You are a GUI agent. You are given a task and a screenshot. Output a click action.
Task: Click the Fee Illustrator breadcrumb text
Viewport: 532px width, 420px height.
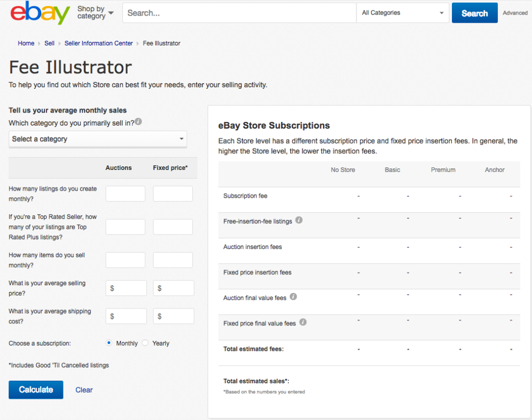(x=162, y=43)
